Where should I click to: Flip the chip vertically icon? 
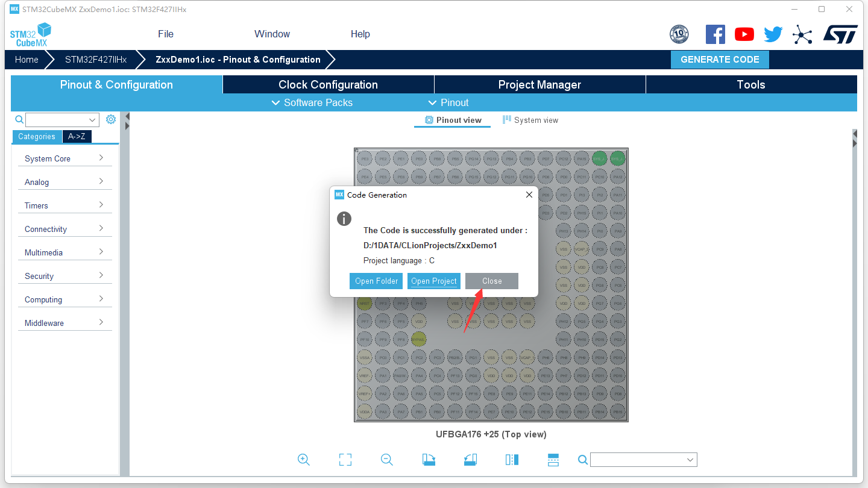(553, 460)
